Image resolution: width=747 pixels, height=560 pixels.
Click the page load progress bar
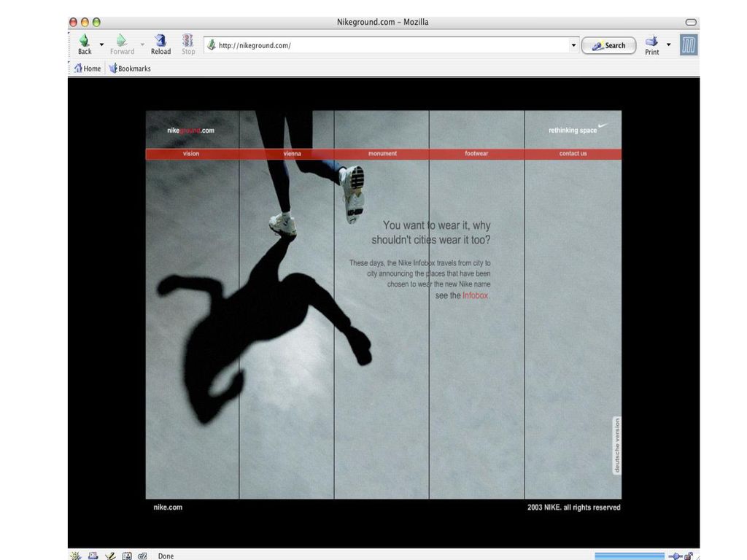(x=630, y=556)
